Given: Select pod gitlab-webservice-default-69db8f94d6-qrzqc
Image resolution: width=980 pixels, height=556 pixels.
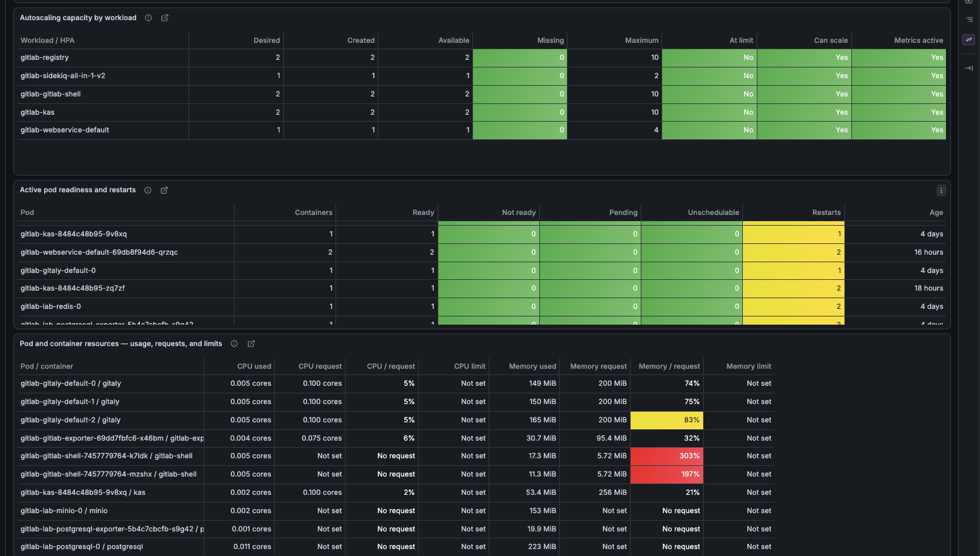Looking at the screenshot, I should pyautogui.click(x=99, y=252).
